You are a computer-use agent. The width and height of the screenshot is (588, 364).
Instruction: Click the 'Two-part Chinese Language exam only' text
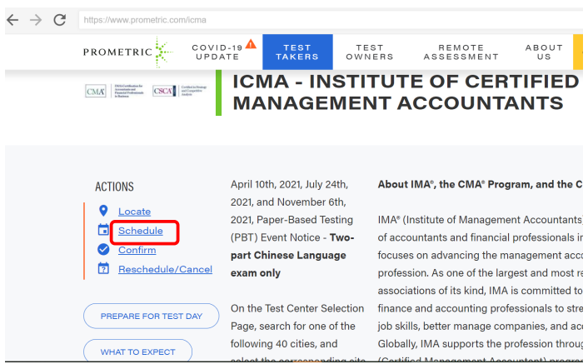click(x=292, y=255)
